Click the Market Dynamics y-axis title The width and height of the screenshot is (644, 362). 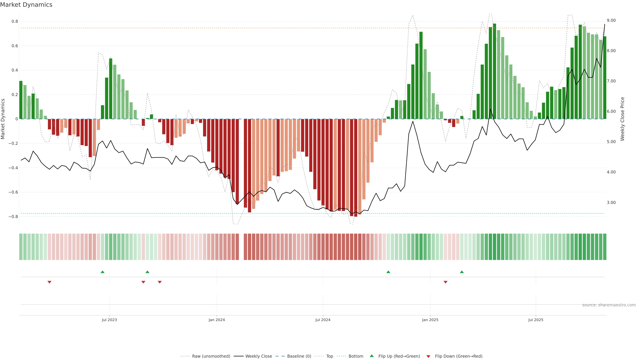3,119
